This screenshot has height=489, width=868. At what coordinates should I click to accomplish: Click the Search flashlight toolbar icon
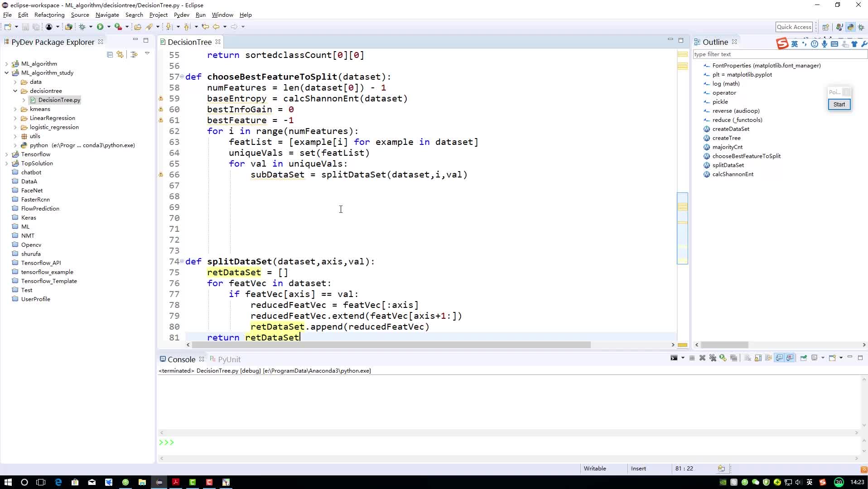coord(149,27)
